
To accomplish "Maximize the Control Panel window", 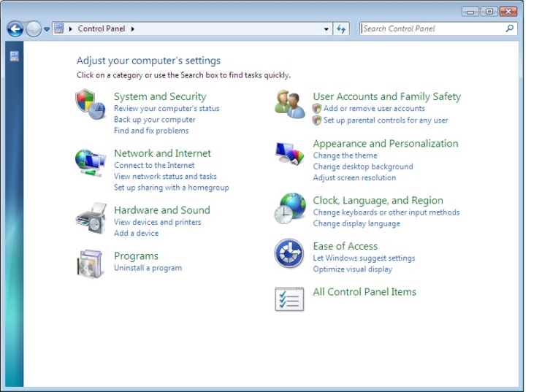I will pyautogui.click(x=489, y=12).
